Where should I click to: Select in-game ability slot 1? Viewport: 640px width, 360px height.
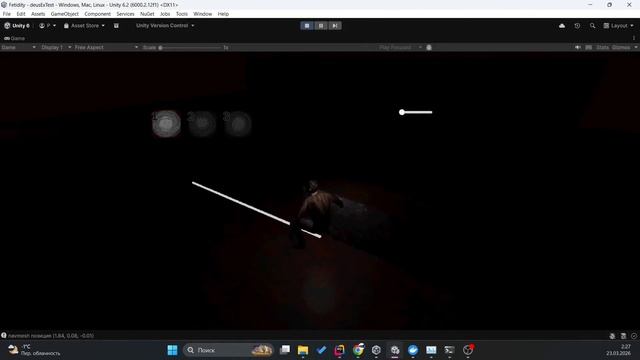[x=166, y=123]
